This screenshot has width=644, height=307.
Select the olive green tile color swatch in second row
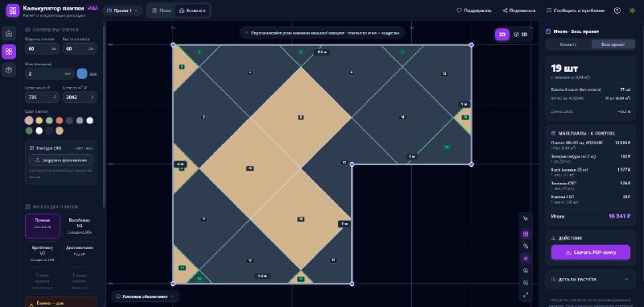pyautogui.click(x=29, y=131)
